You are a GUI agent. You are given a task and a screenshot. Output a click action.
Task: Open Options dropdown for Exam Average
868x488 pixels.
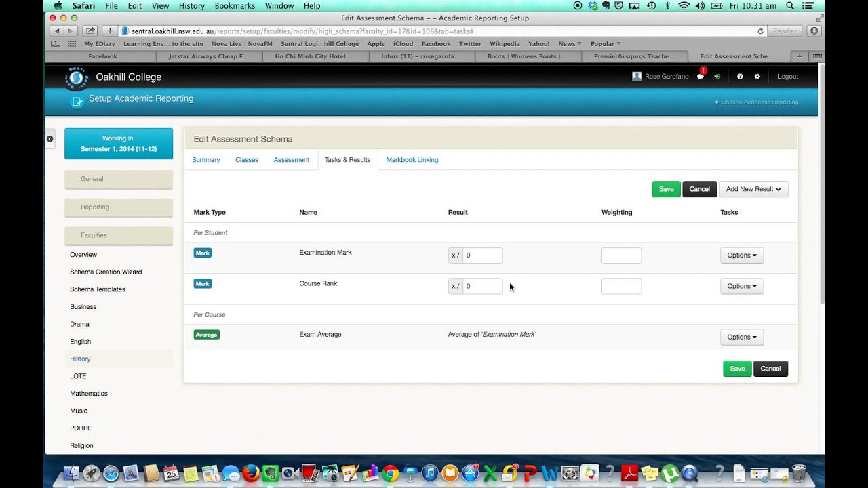tap(742, 337)
